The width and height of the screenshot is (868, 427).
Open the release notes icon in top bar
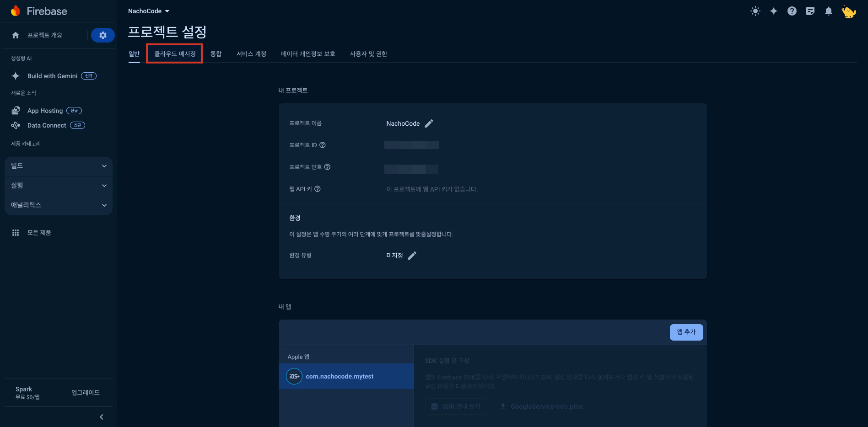pos(810,11)
